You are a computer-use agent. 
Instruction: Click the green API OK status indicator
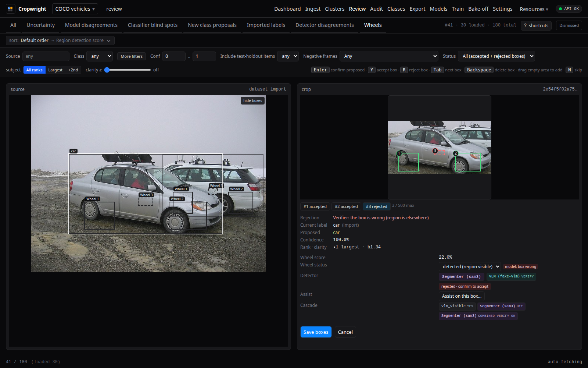coord(569,9)
